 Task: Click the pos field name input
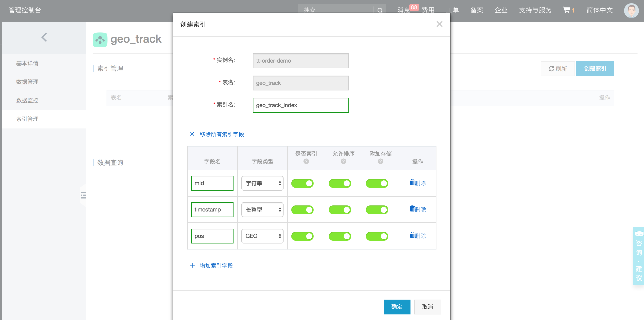(x=212, y=236)
